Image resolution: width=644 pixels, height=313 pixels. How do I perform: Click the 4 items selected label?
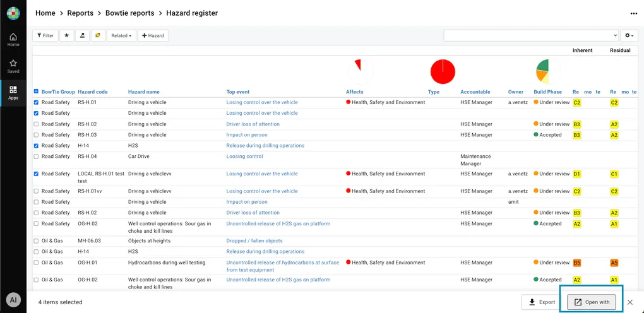point(61,302)
